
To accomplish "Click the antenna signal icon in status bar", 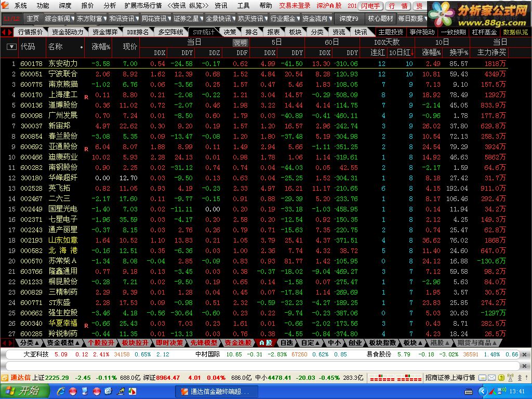I will [x=510, y=378].
